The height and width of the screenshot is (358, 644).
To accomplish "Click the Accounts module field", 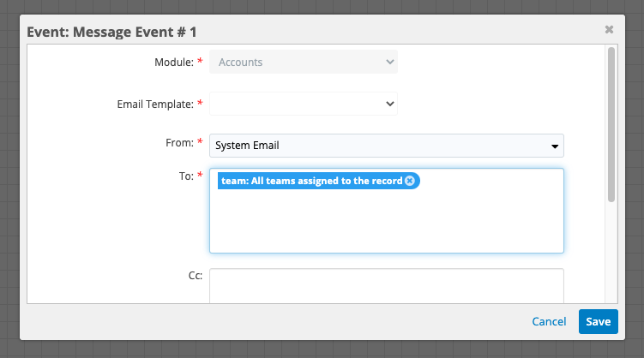I will coord(304,62).
